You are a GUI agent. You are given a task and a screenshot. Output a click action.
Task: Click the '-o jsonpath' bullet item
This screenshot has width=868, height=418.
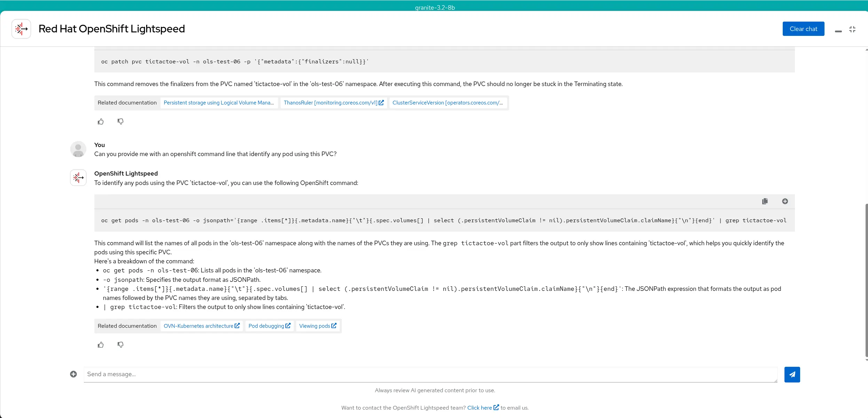pyautogui.click(x=182, y=280)
